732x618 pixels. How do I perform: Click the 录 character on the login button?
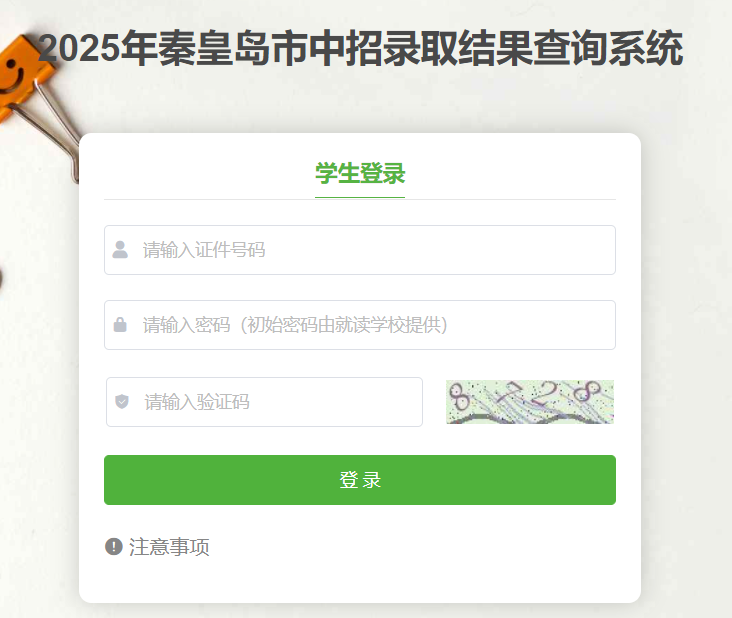pyautogui.click(x=372, y=480)
